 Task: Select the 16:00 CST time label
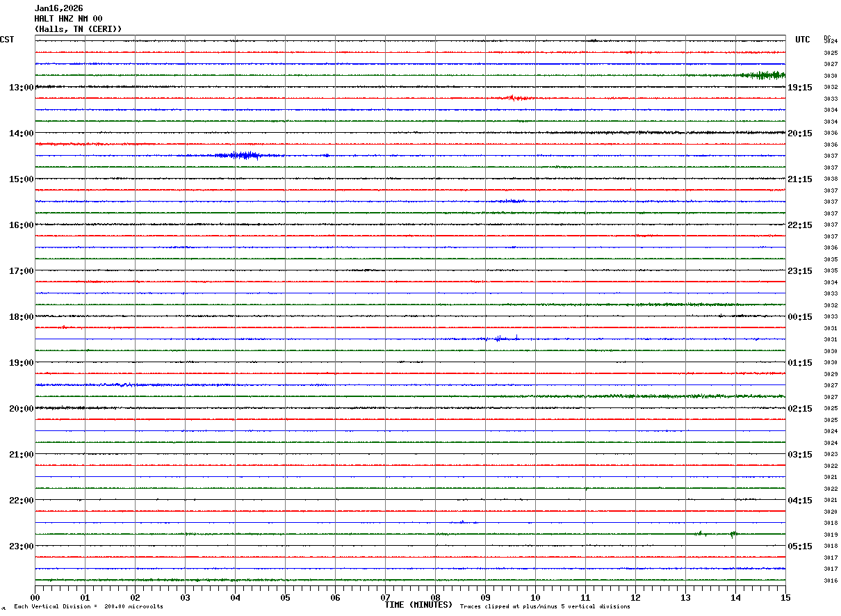[x=22, y=225]
